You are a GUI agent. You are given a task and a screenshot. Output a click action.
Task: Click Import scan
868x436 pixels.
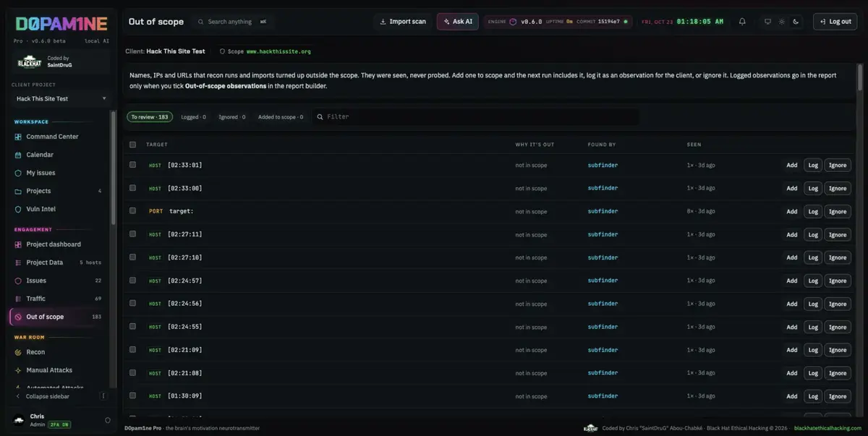[x=403, y=22]
